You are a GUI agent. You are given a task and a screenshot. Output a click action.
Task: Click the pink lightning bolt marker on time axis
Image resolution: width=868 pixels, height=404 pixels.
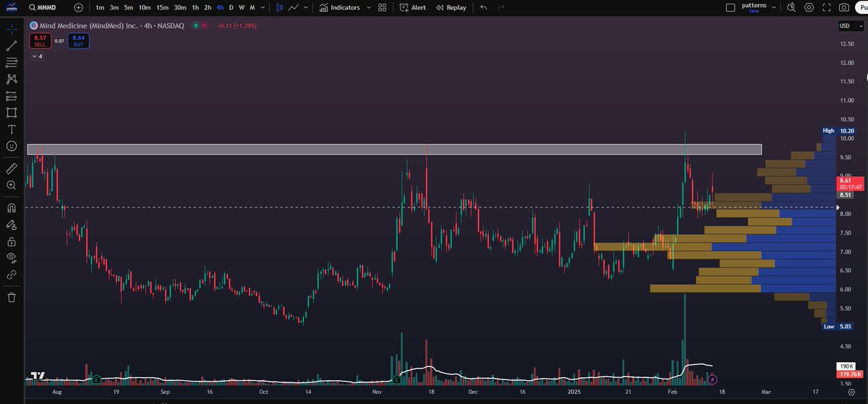point(712,379)
